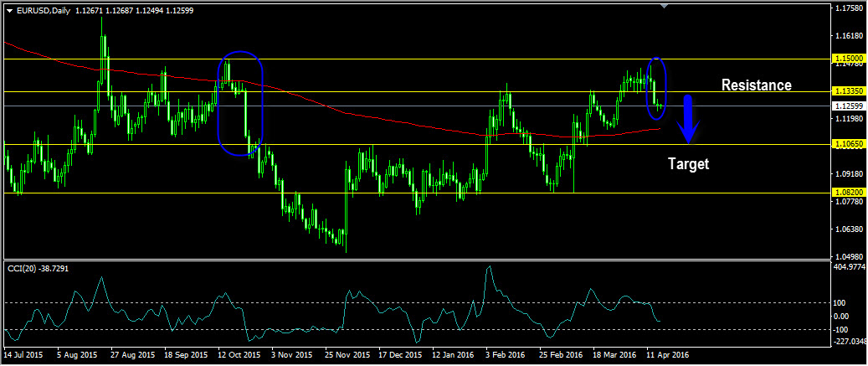Click the 27 Aug 2015 date label
The width and height of the screenshot is (868, 366).
[131, 353]
